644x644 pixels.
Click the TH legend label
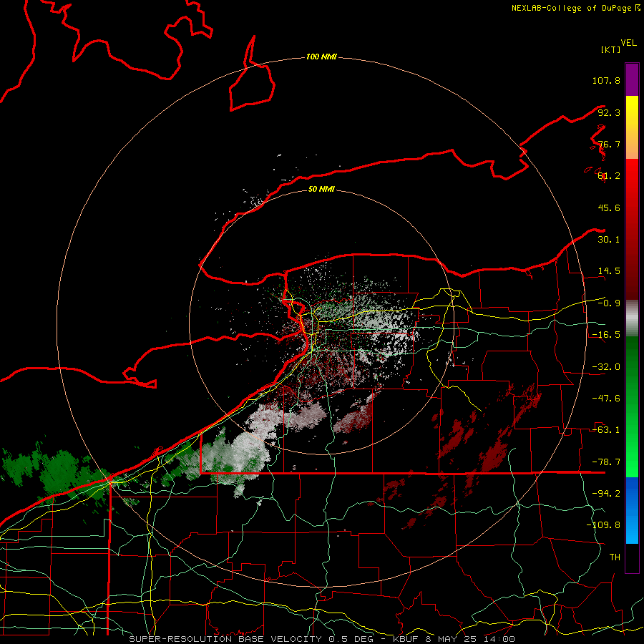615,557
